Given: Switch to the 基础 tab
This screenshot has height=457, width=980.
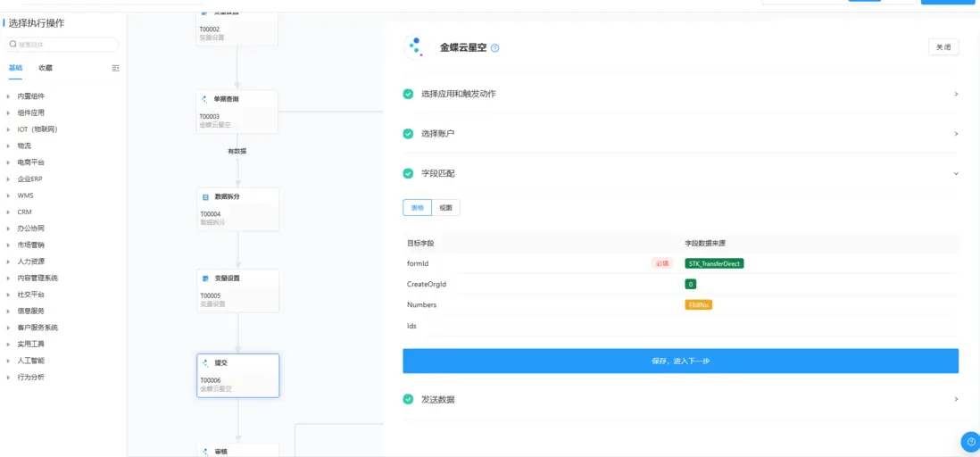Looking at the screenshot, I should 15,68.
